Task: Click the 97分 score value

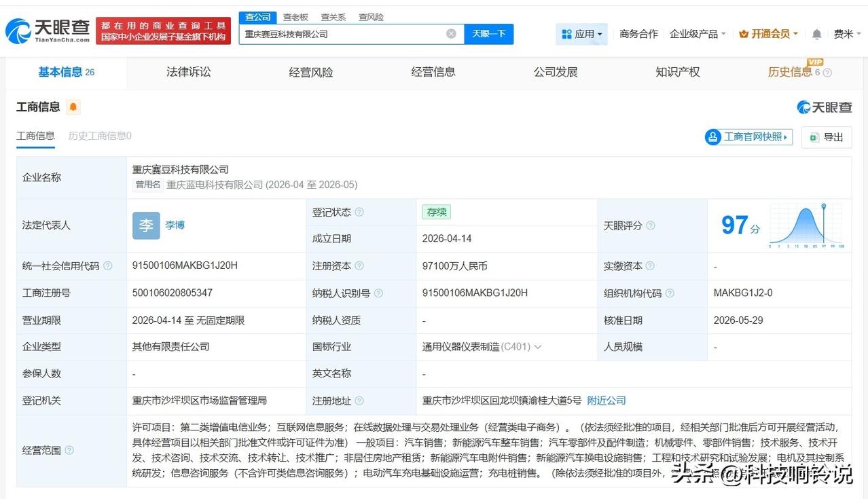Action: 740,225
